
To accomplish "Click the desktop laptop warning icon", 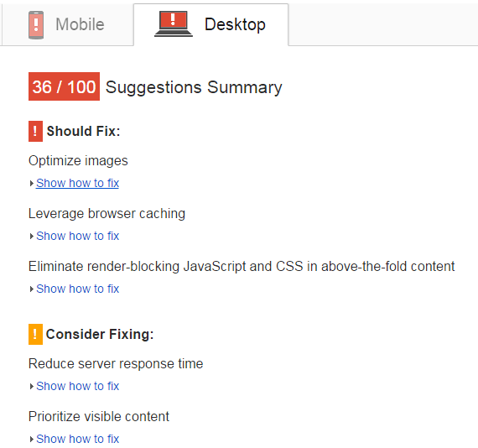I will tap(173, 23).
